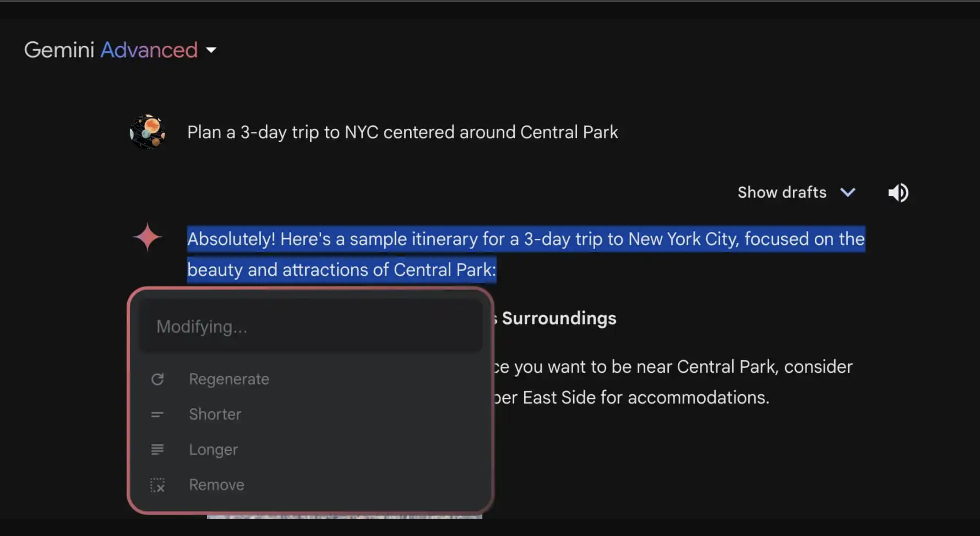
Task: Click the user prompt about NYC trip
Action: pos(402,133)
